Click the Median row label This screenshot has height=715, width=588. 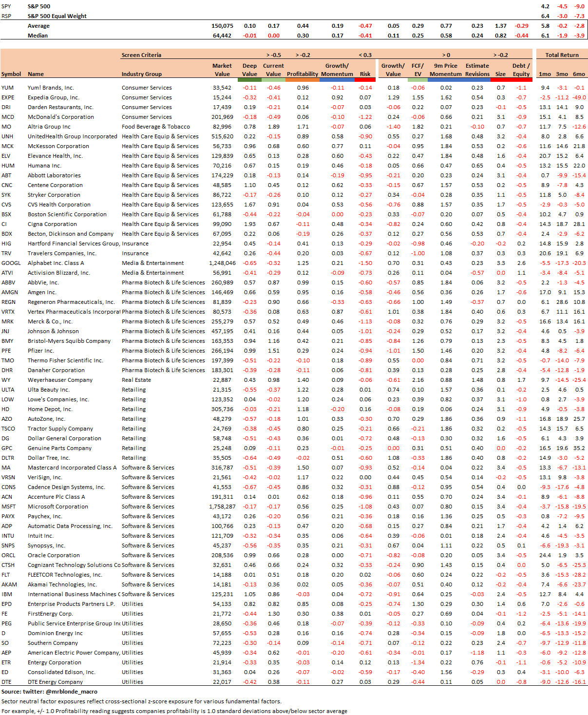38,36
